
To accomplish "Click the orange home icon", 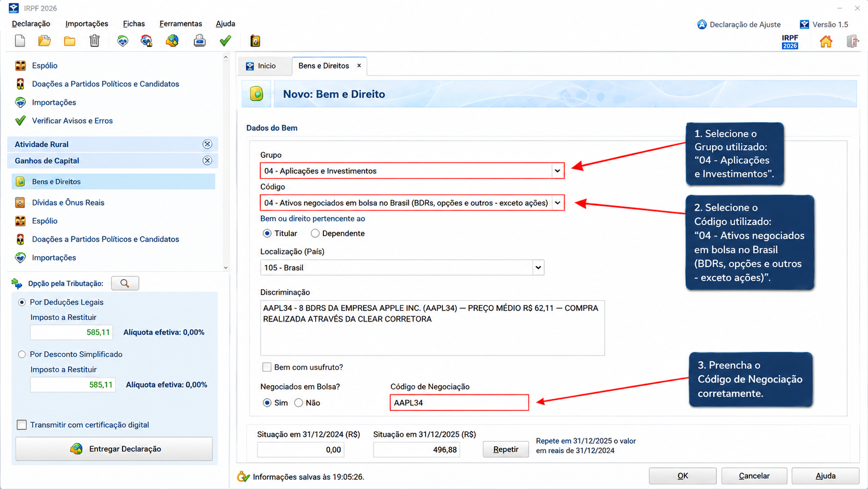I will point(825,41).
